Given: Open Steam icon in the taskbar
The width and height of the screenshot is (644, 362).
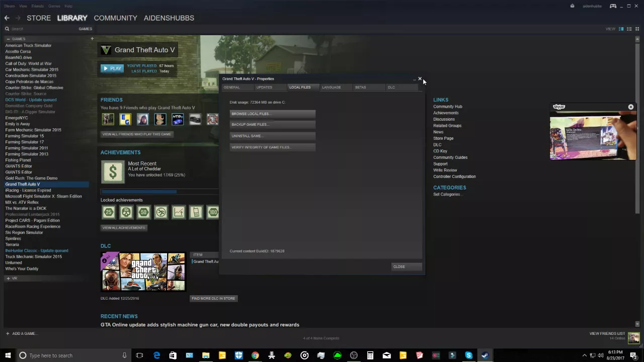Looking at the screenshot, I should point(485,355).
